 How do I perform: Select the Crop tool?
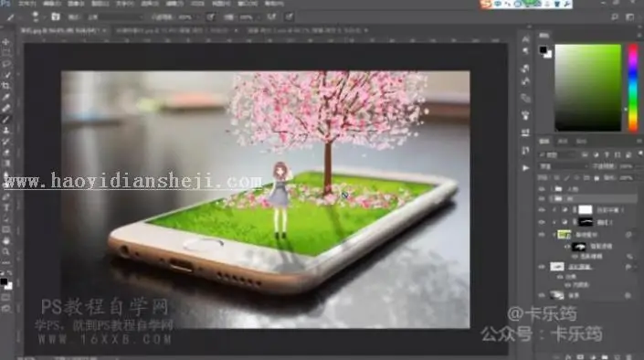(x=6, y=86)
